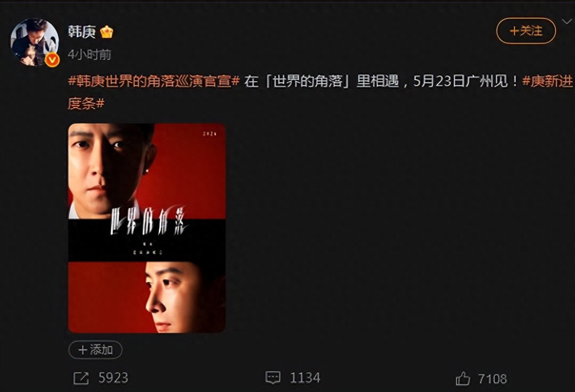The image size is (575, 392).
Task: Click the repost share icon
Action: [80, 377]
